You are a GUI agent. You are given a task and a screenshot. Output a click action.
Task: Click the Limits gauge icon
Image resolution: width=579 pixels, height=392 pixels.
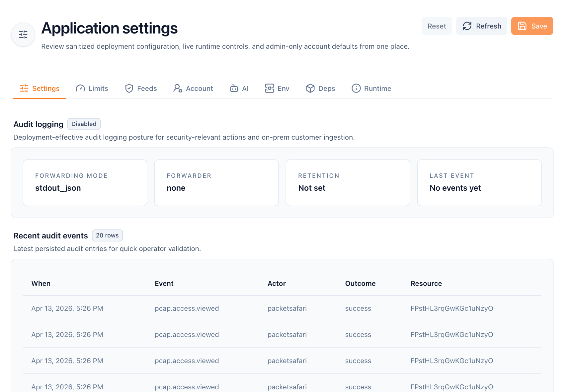click(80, 88)
